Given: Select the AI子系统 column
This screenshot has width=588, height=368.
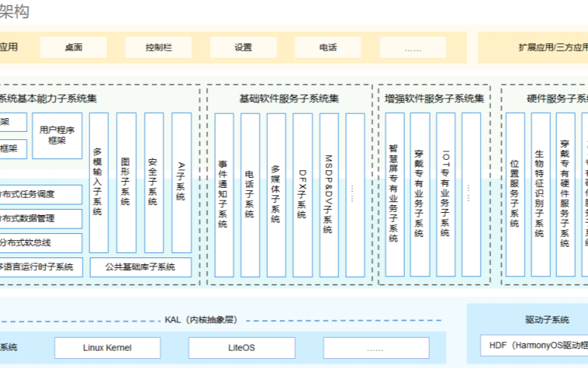Looking at the screenshot, I should 182,182.
